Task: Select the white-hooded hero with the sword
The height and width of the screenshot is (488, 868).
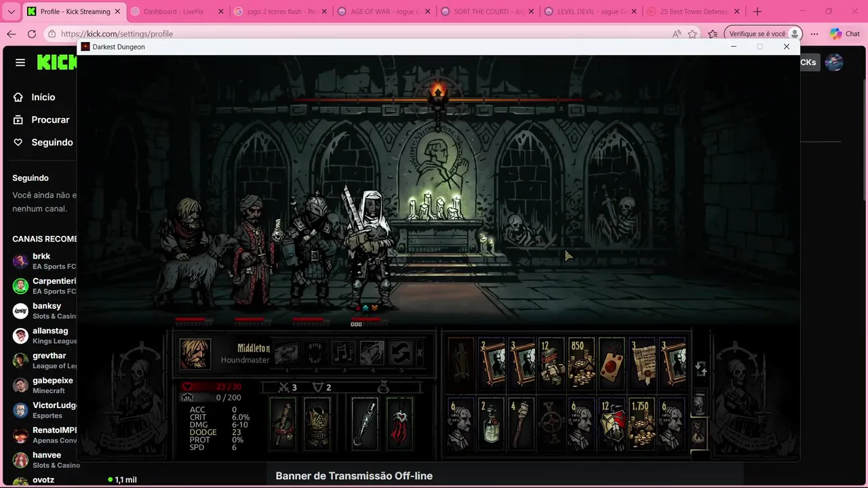Action: click(368, 247)
